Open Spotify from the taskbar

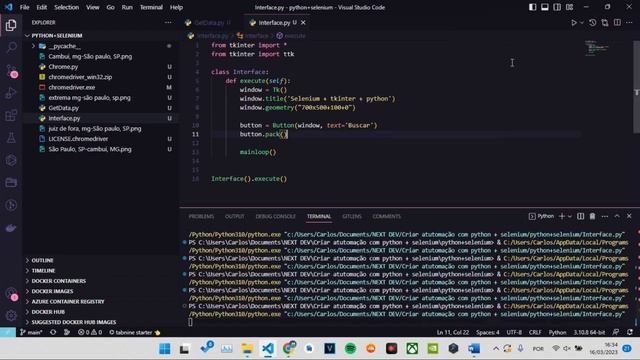point(350,349)
